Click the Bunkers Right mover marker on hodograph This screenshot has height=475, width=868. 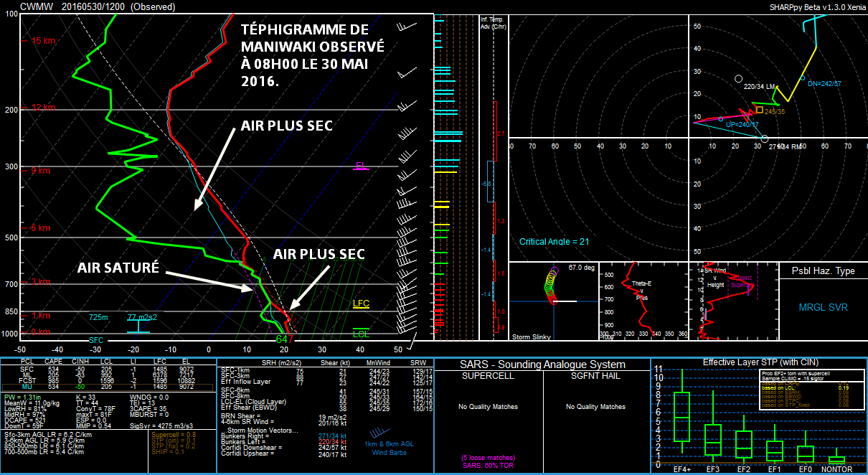tap(765, 138)
